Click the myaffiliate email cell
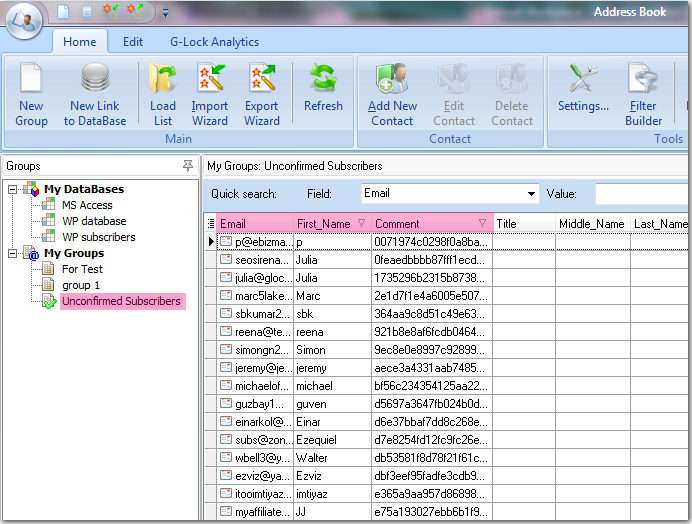The image size is (692, 524). point(256,512)
